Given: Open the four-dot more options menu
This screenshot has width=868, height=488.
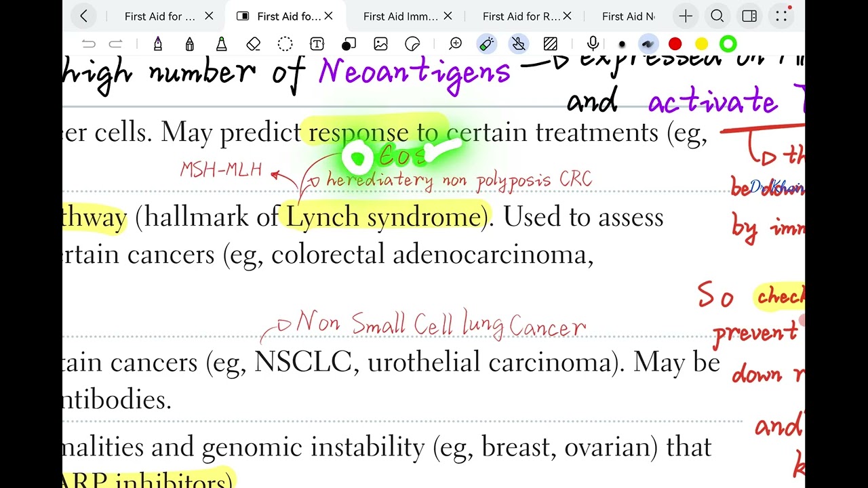Looking at the screenshot, I should tap(781, 16).
